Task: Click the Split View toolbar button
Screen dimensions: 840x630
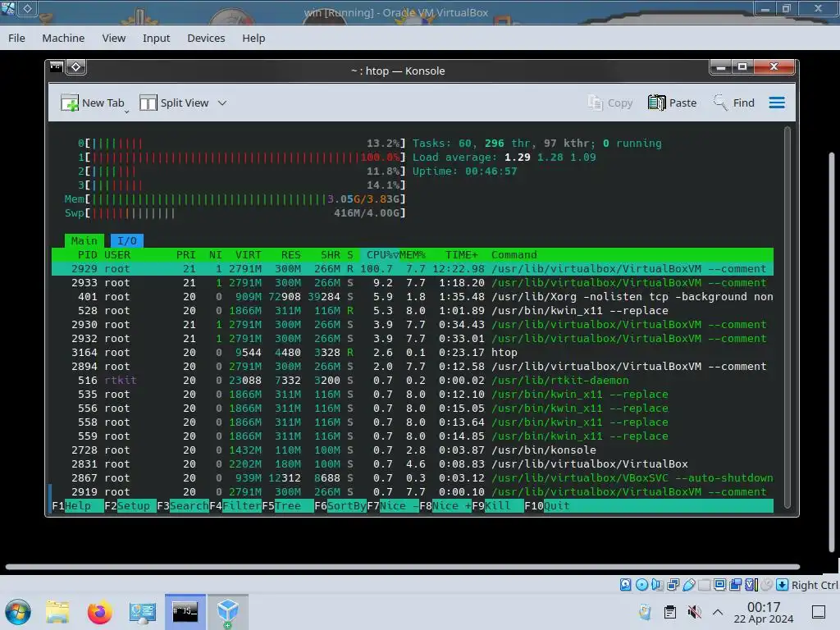Action: (174, 103)
